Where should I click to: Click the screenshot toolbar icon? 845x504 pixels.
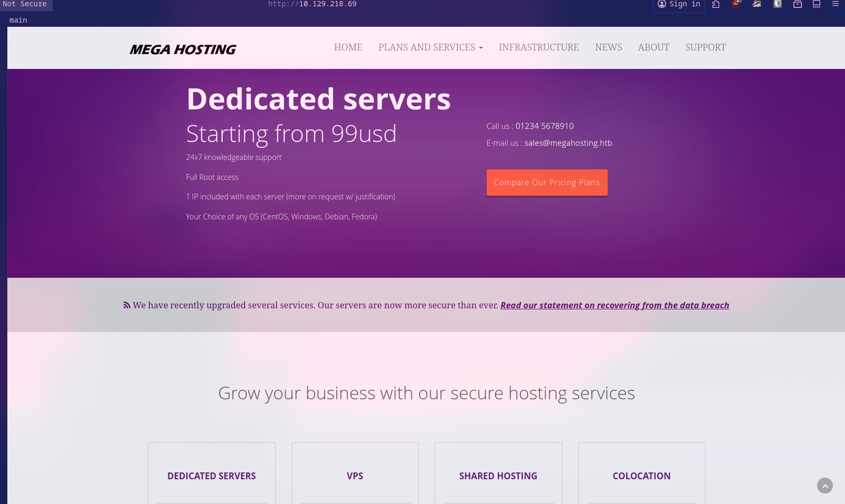coord(817,4)
